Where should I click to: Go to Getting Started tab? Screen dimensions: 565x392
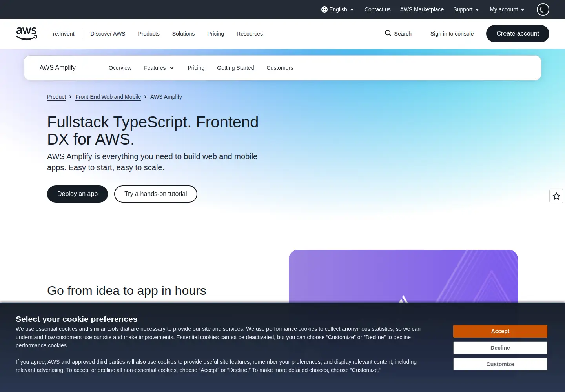(x=235, y=68)
